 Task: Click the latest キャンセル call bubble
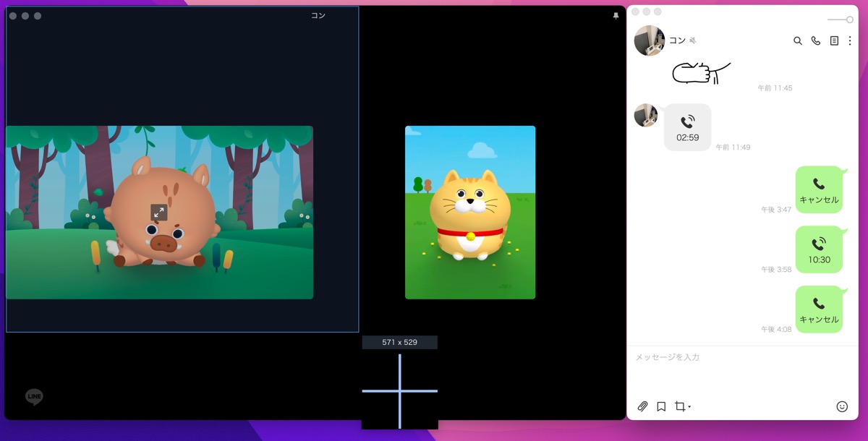tap(820, 309)
